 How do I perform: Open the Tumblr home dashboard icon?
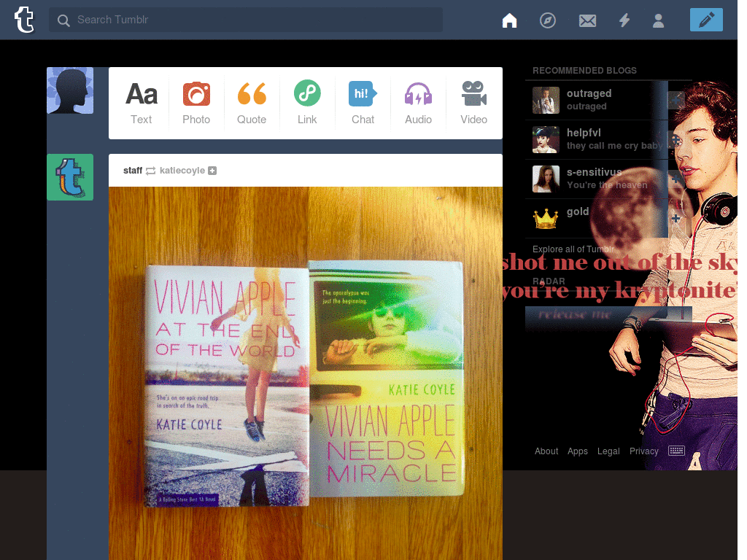coord(509,20)
